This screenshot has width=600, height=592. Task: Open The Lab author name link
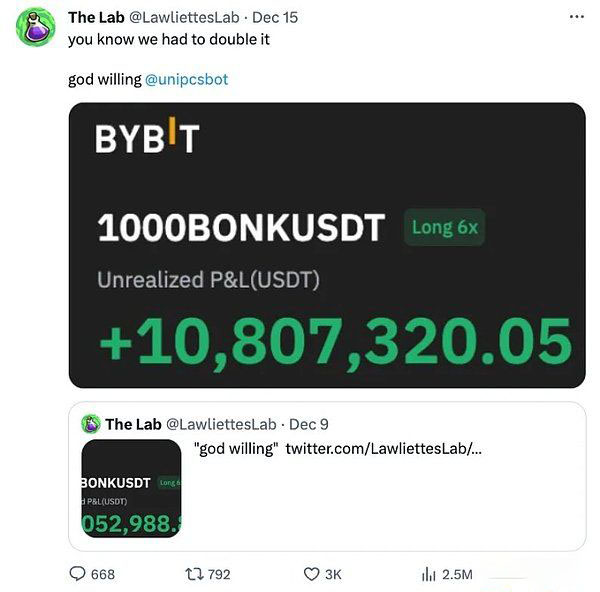(x=94, y=17)
